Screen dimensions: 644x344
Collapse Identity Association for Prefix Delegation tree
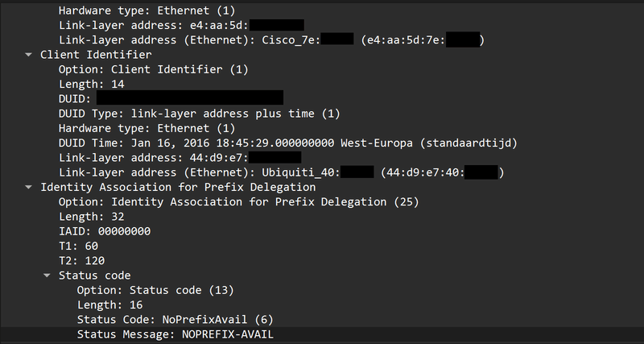pos(31,187)
